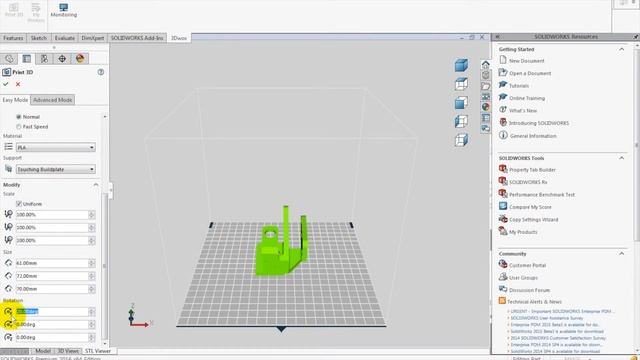Click the last 0.00deg rotation field

[x=52, y=338]
